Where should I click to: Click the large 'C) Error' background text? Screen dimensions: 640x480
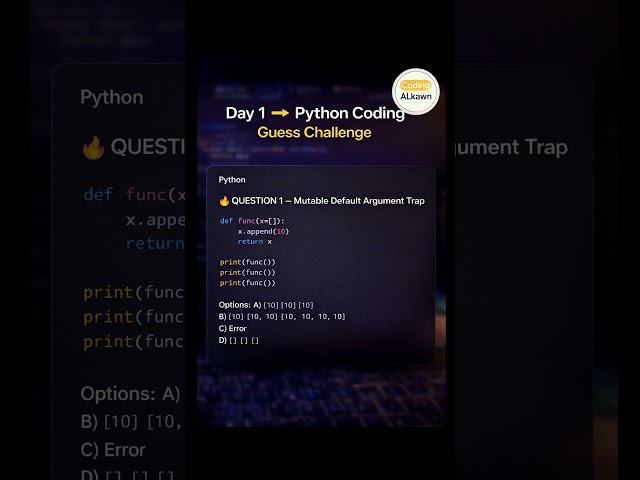(113, 450)
